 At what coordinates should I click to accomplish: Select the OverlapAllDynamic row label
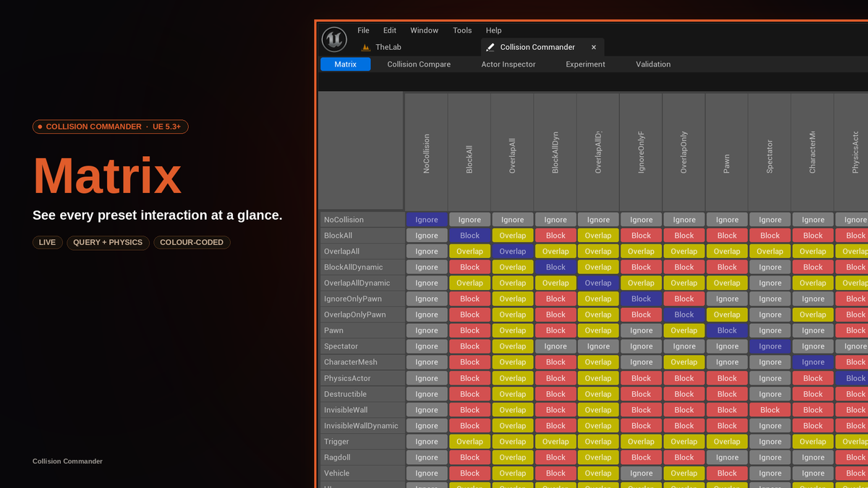362,283
